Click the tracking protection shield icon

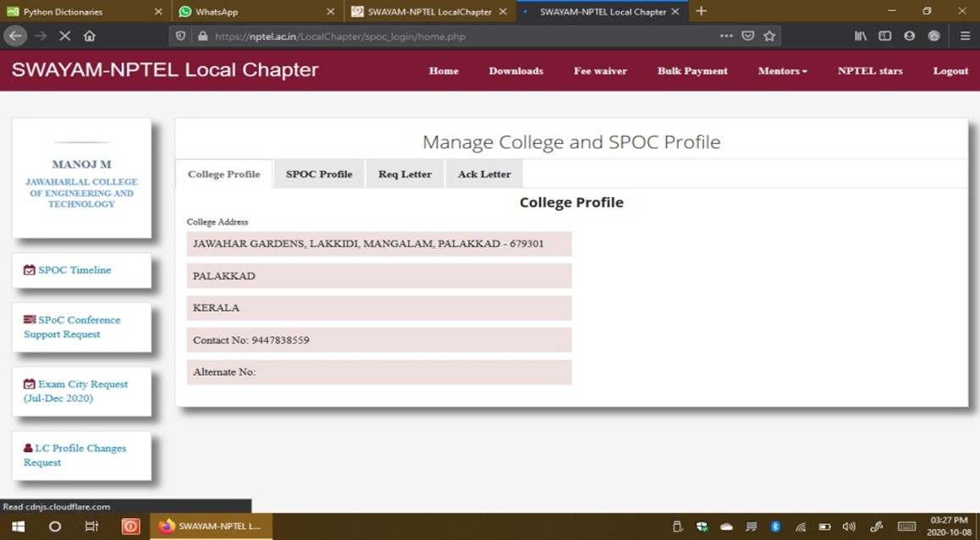(180, 36)
